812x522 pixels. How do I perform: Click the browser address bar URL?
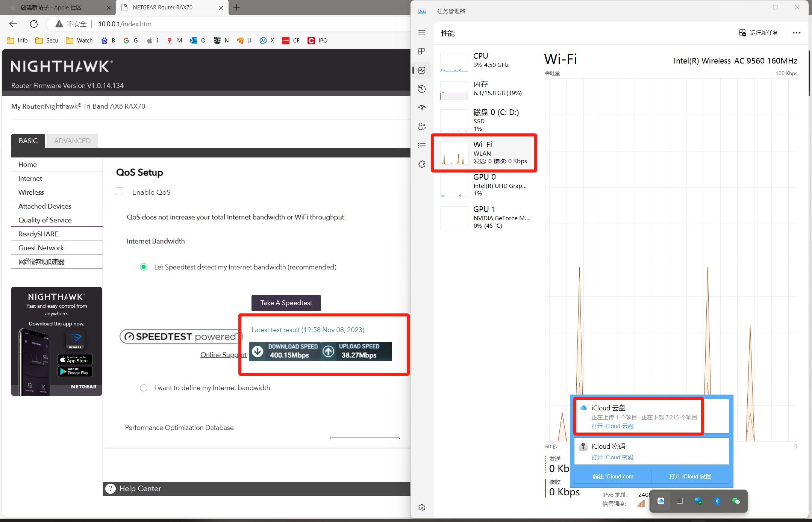(125, 24)
